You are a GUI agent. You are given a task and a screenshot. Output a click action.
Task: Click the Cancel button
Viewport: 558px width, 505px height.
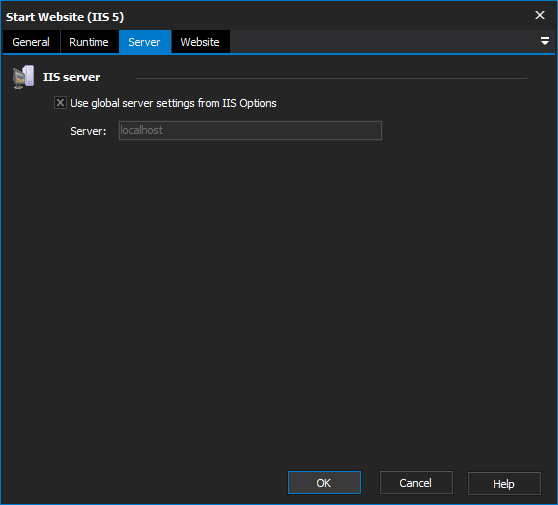[416, 483]
